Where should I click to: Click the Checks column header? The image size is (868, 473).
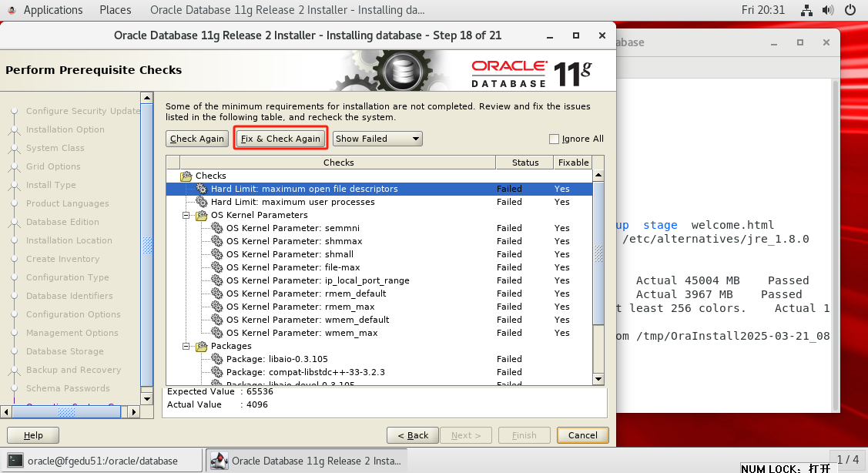pos(338,163)
